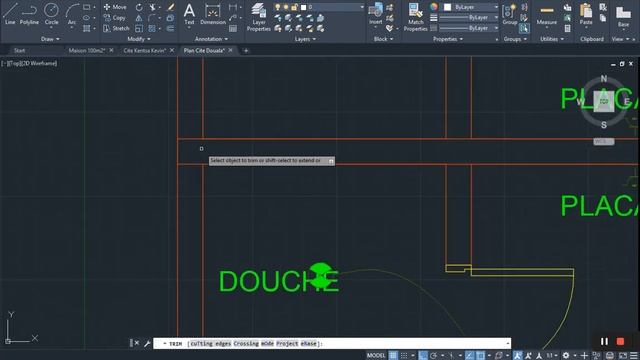The image size is (640, 360).
Task: Select the Plan Cite Douala tab
Action: 204,51
